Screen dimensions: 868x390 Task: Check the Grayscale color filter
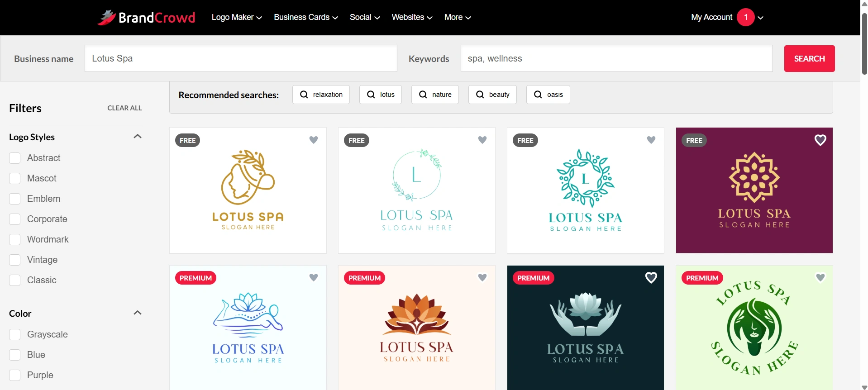15,334
